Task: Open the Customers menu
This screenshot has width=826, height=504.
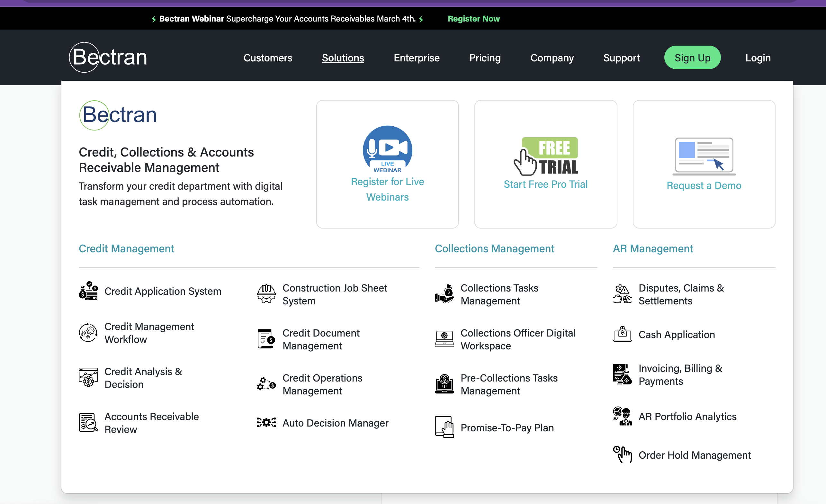Action: tap(267, 58)
